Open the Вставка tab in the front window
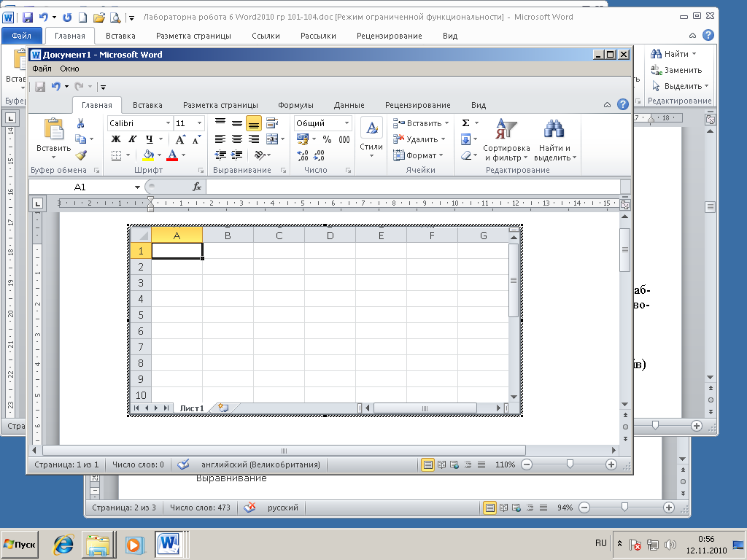 147,105
